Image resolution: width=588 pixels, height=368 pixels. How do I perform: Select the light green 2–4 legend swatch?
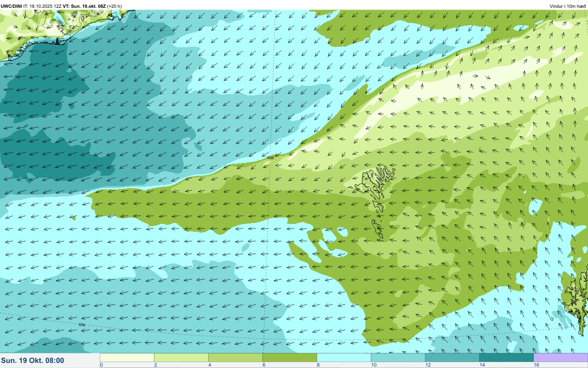[181, 357]
